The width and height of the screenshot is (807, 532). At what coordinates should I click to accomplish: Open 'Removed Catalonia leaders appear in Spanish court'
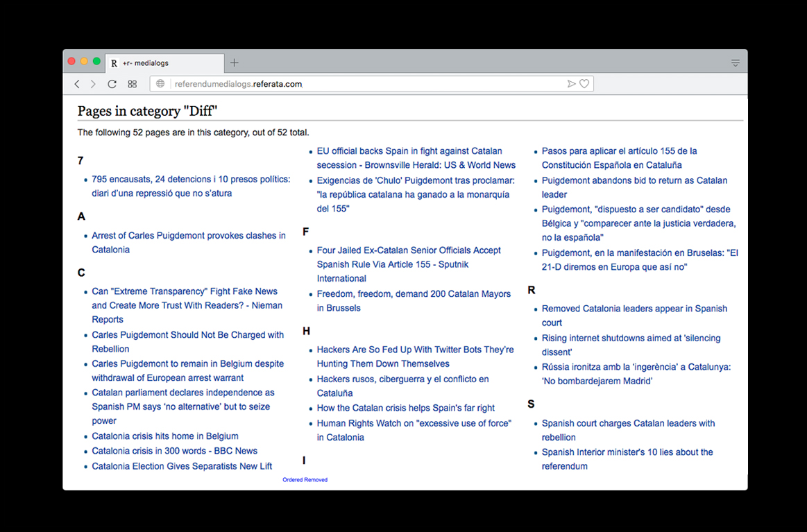[x=634, y=316]
